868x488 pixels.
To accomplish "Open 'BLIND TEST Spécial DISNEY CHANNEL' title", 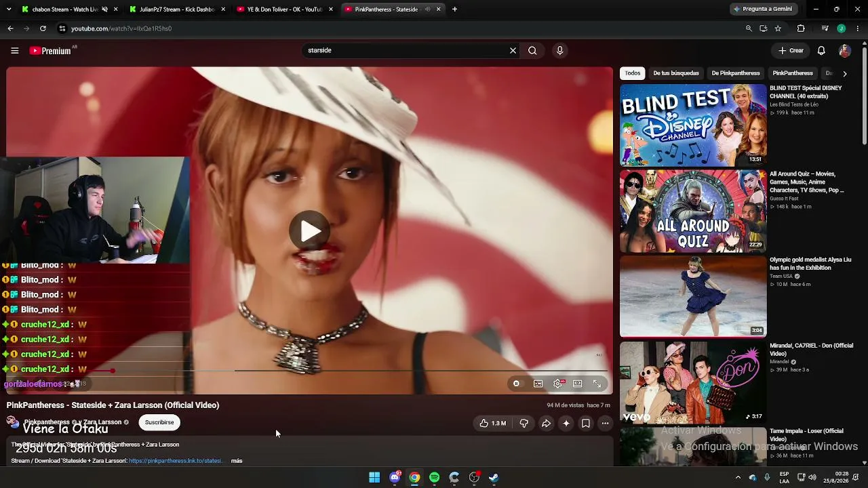I will coord(806,92).
